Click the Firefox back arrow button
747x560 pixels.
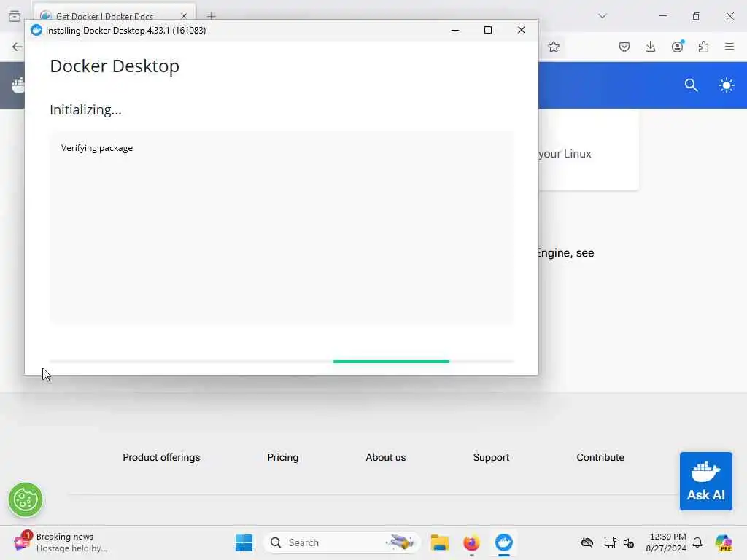tap(18, 47)
